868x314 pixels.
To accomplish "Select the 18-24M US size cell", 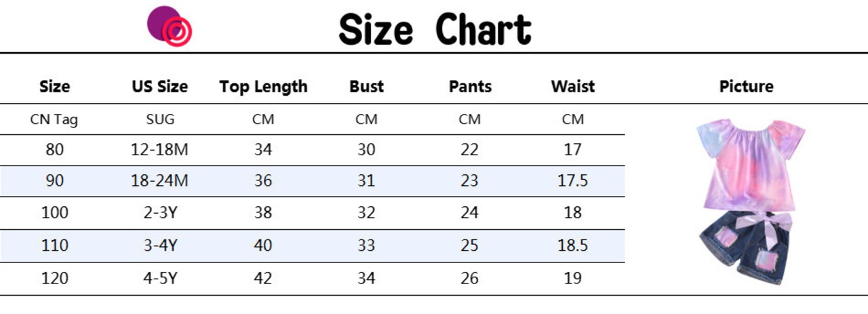I will [x=160, y=181].
